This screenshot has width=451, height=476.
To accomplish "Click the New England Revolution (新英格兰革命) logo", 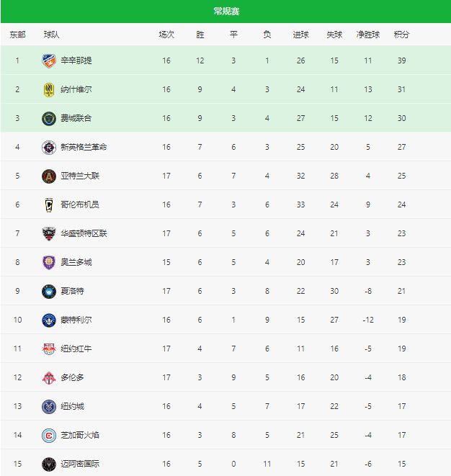I will tap(49, 147).
